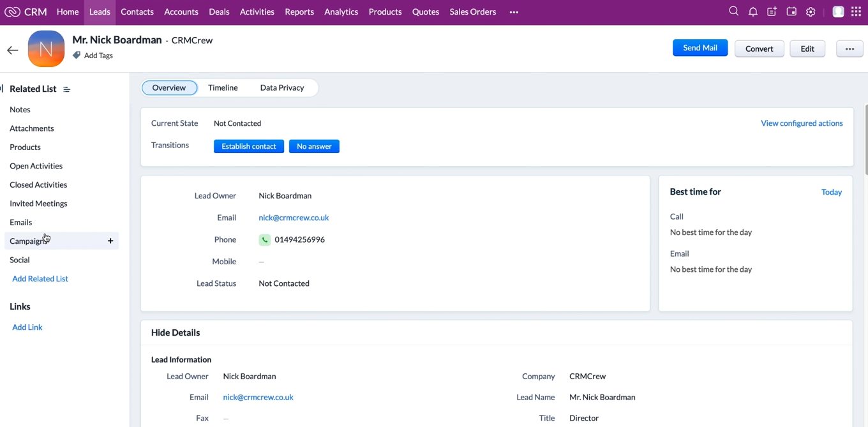
Task: Click the green phone icon to call
Action: (x=265, y=239)
